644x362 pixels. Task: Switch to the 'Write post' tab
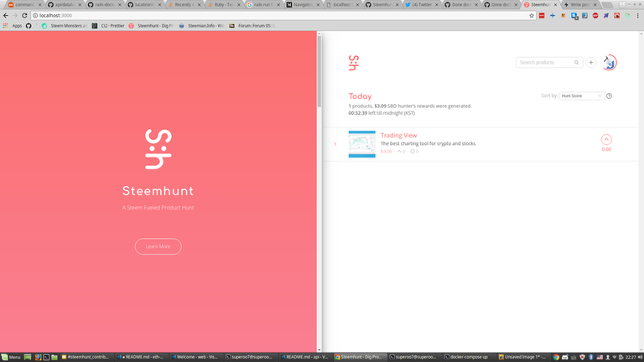tap(580, 4)
